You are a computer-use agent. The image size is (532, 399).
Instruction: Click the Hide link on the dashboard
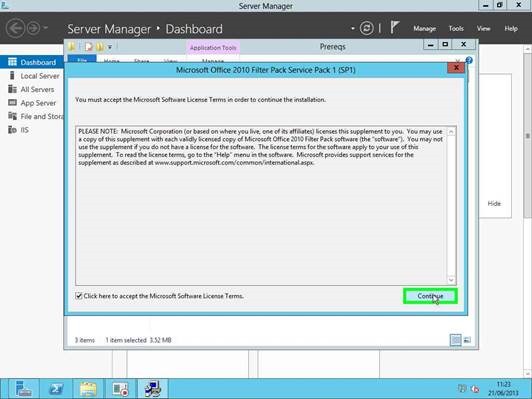pos(494,204)
